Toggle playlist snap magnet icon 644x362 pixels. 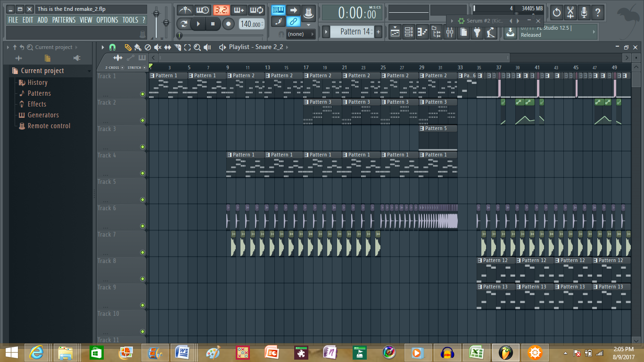coord(112,47)
